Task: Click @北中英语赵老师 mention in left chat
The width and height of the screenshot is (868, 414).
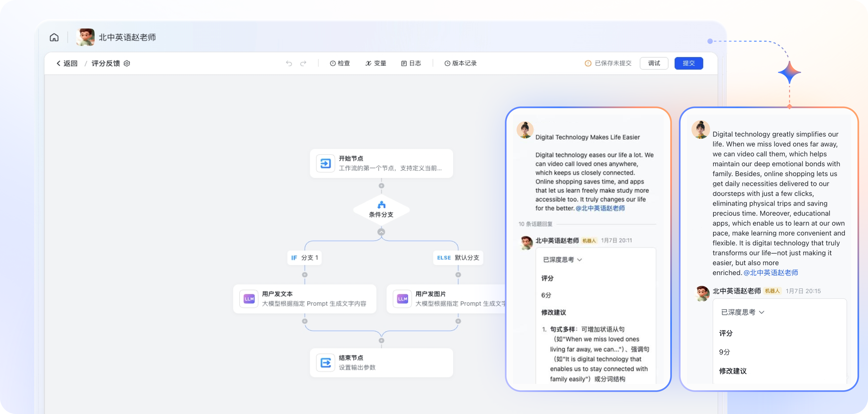Action: click(600, 208)
